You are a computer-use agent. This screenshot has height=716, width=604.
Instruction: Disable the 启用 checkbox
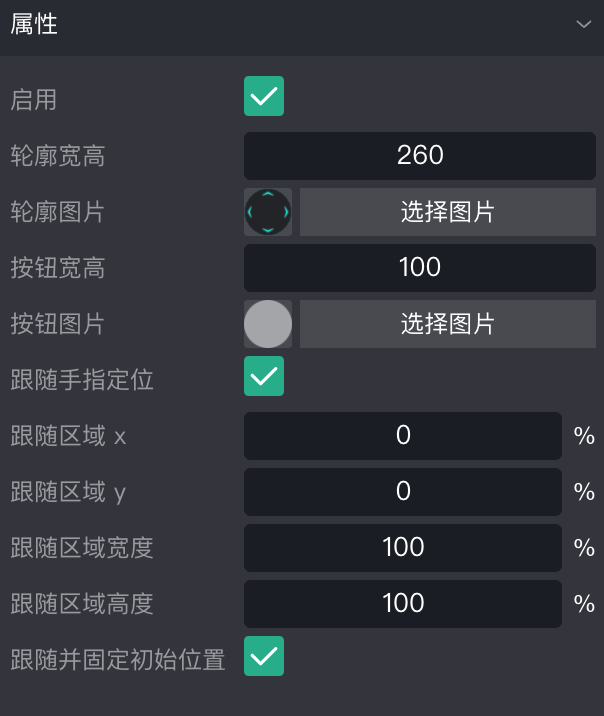264,97
